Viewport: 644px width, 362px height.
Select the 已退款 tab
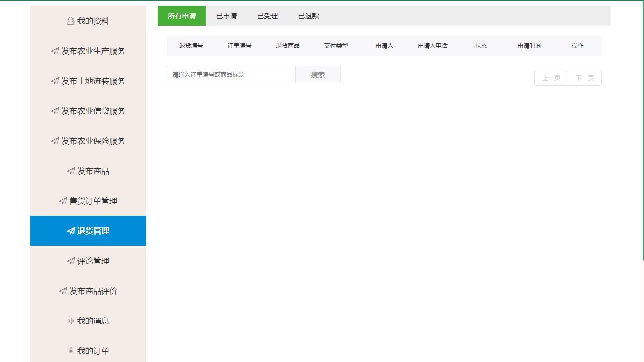click(308, 16)
